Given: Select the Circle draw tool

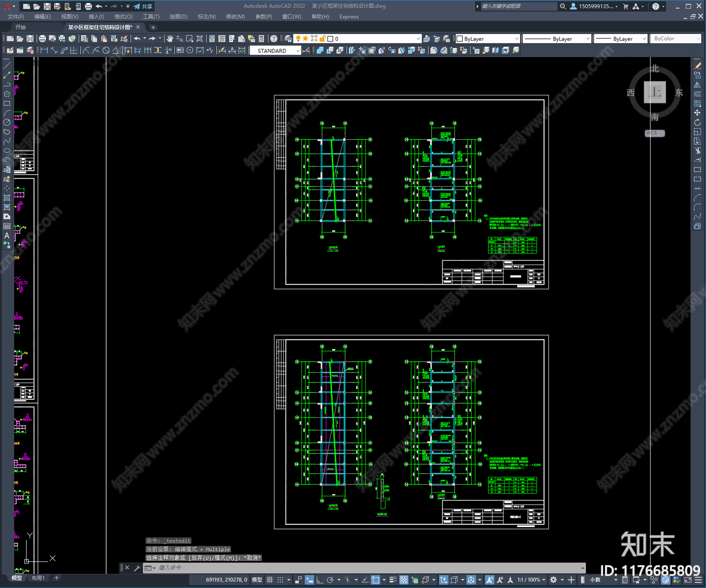Looking at the screenshot, I should coord(7,122).
